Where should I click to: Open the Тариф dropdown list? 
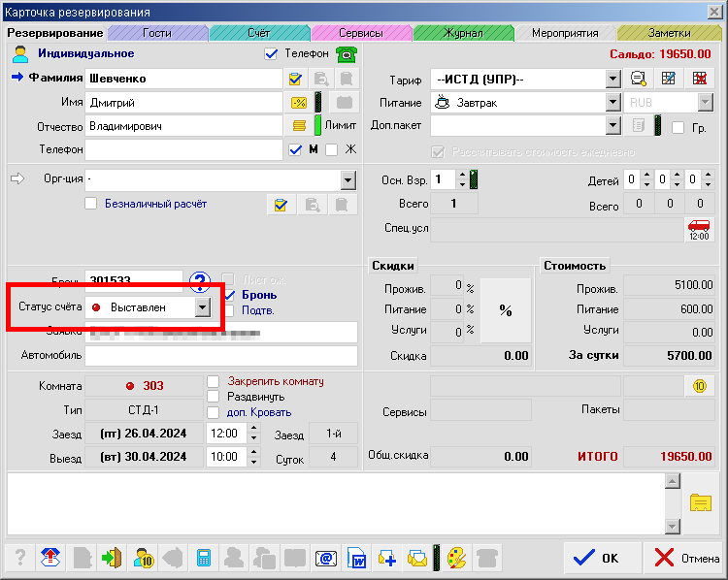(612, 79)
